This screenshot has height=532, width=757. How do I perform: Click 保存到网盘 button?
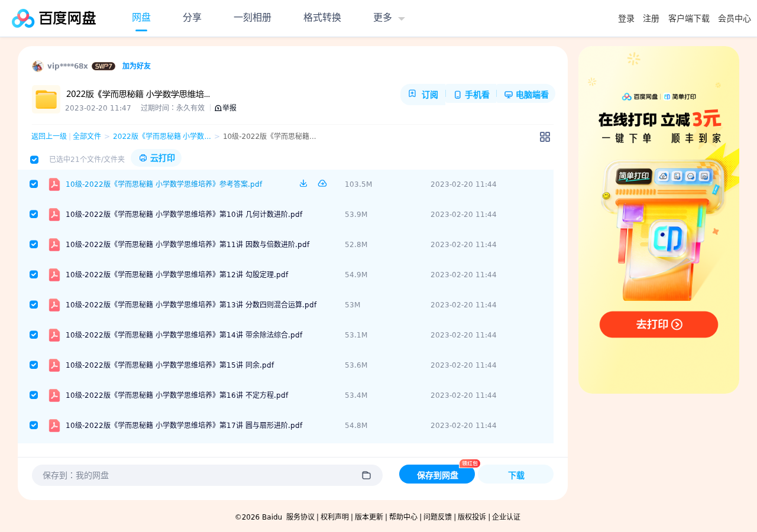pyautogui.click(x=437, y=475)
